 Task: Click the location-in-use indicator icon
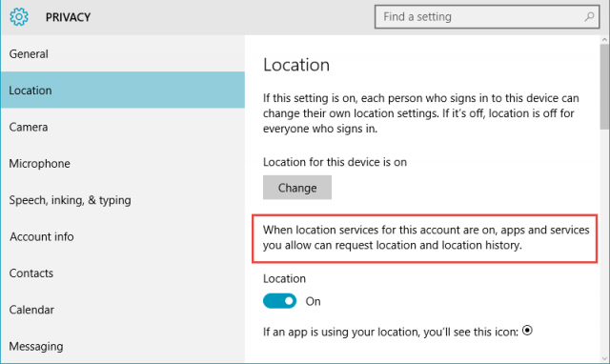tap(527, 331)
